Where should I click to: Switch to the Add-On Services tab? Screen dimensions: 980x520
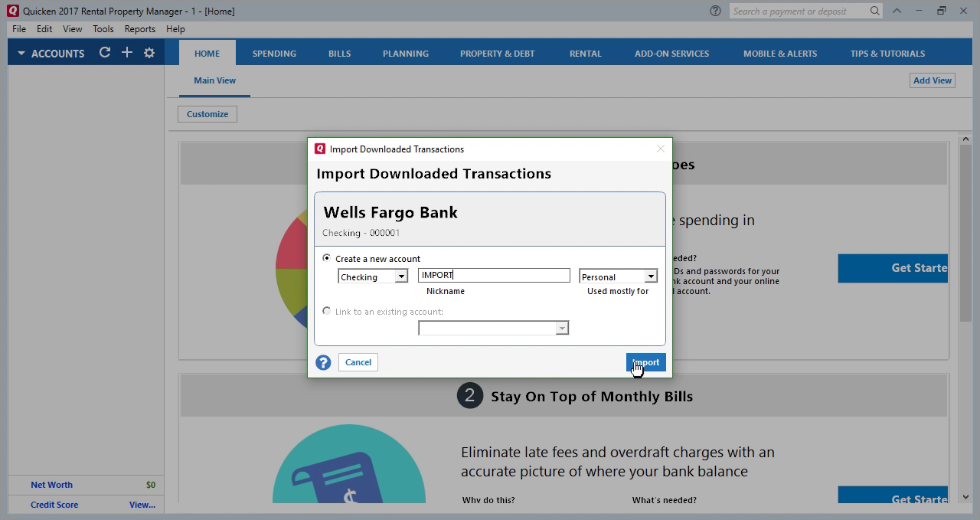click(672, 53)
